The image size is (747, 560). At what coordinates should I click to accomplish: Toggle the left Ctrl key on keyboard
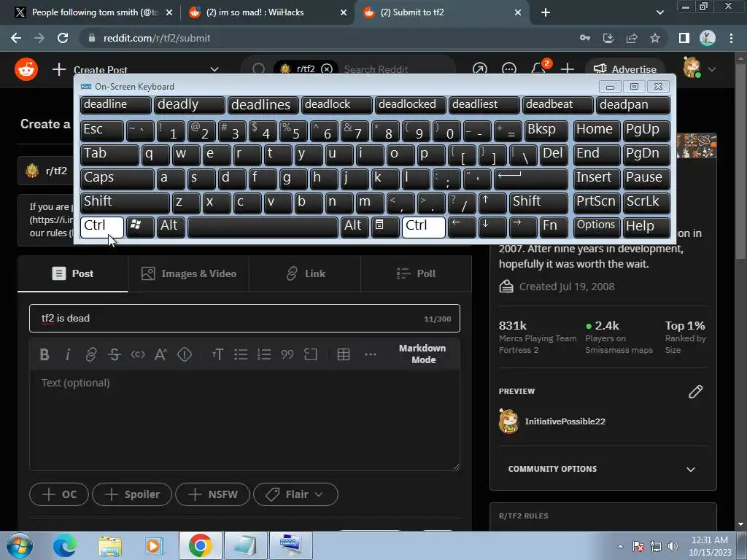[102, 227]
